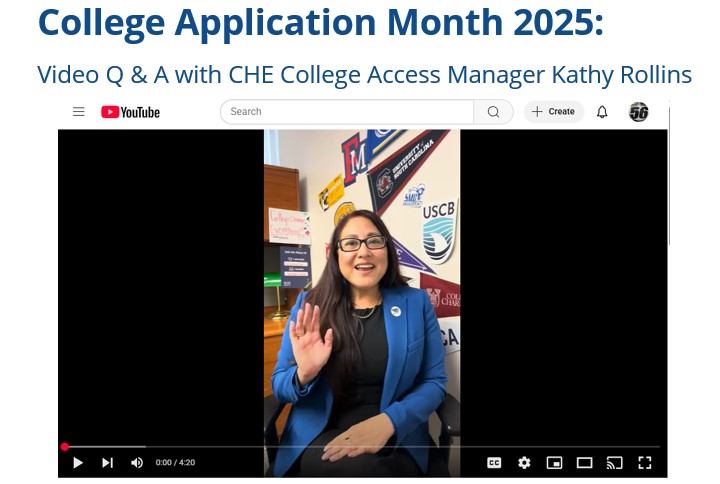Cast video to a TV
The image size is (720, 484).
tap(614, 462)
